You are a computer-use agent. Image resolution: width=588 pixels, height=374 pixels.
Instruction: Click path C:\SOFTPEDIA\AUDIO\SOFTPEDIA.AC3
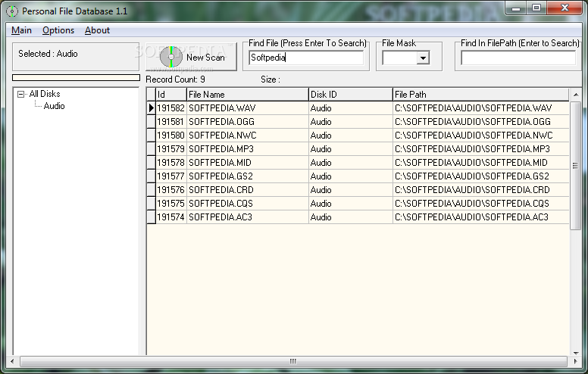click(471, 217)
